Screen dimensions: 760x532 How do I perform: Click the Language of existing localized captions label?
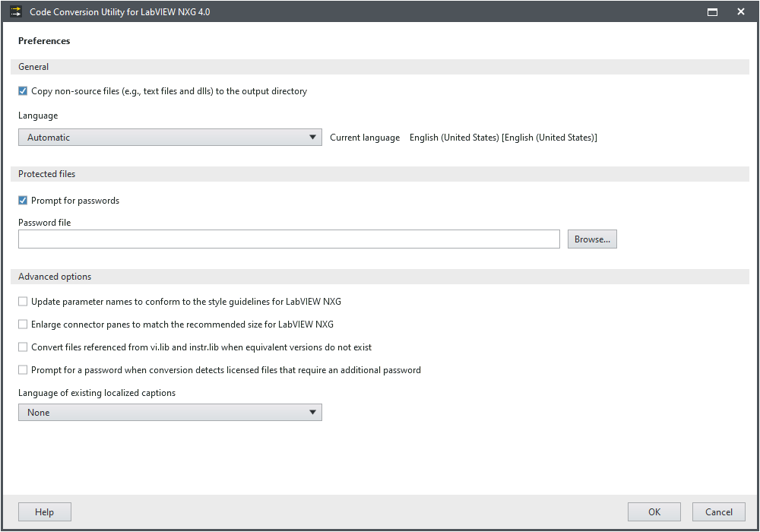[97, 393]
